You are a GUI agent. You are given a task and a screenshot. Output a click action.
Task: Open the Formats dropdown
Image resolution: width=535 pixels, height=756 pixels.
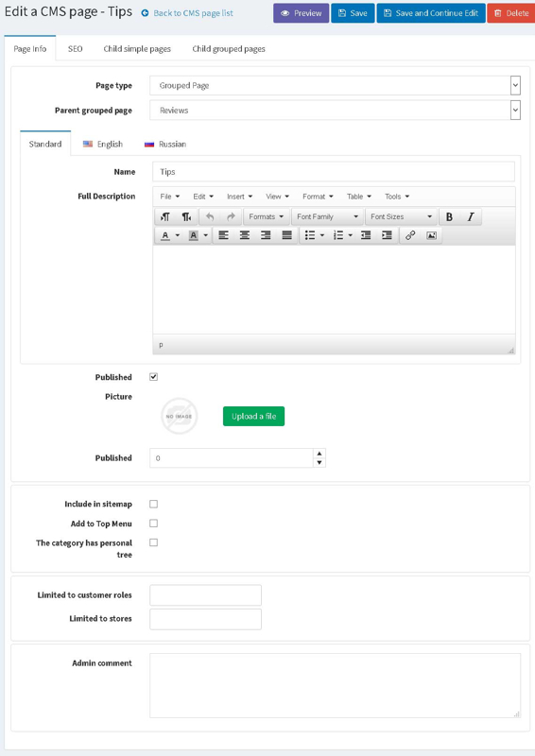tap(267, 217)
